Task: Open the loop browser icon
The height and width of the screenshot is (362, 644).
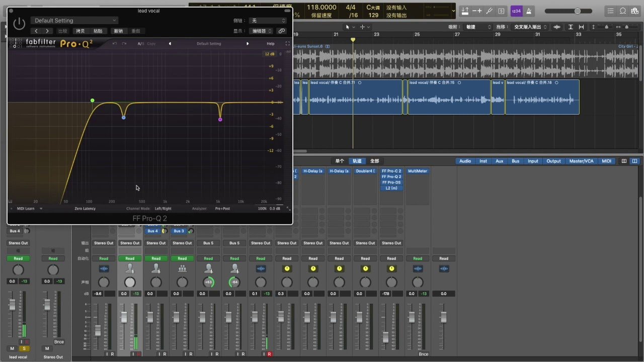Action: point(623,11)
